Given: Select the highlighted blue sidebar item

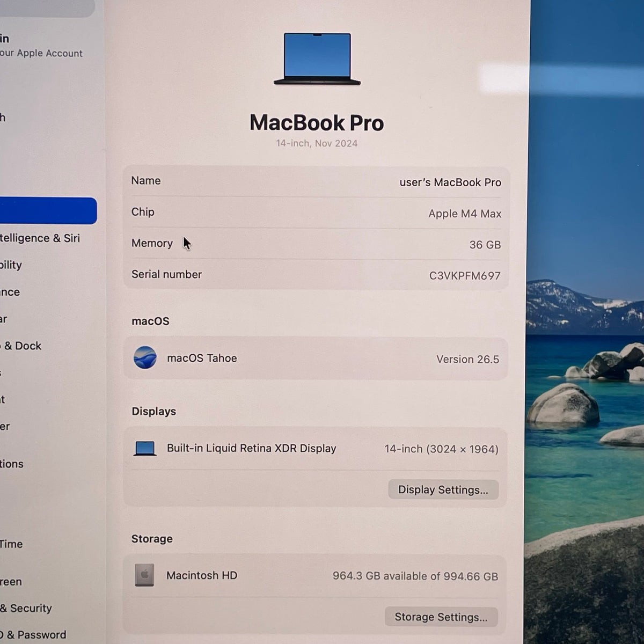Looking at the screenshot, I should click(48, 211).
